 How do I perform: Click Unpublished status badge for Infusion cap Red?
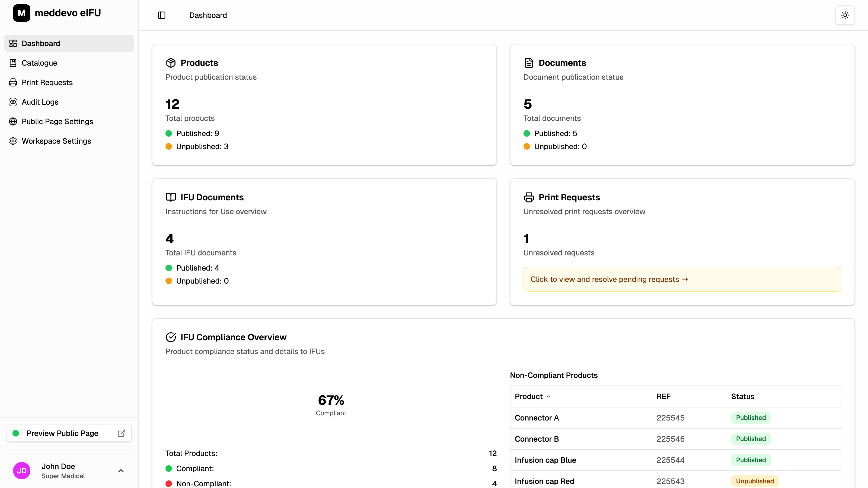(754, 481)
